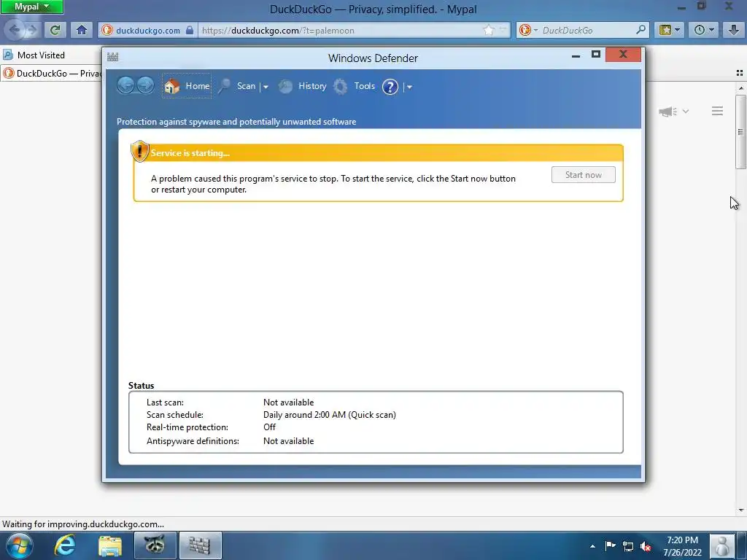747x560 pixels.
Task: Click the 'Last scan:' status label
Action: click(x=165, y=402)
